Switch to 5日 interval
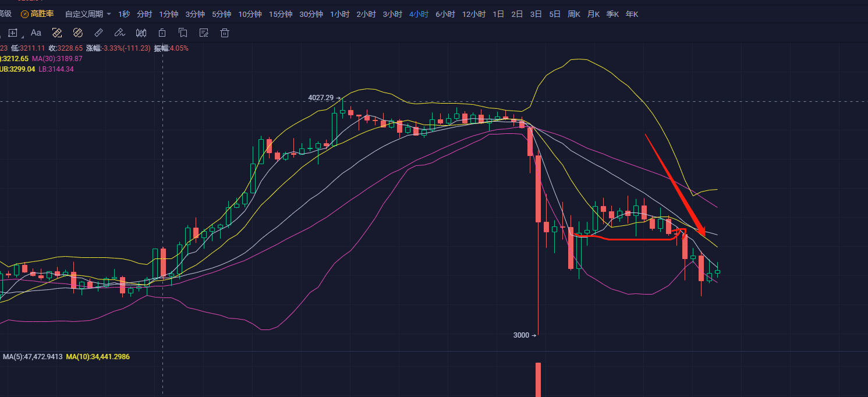Image resolution: width=868 pixels, height=397 pixels. (555, 14)
